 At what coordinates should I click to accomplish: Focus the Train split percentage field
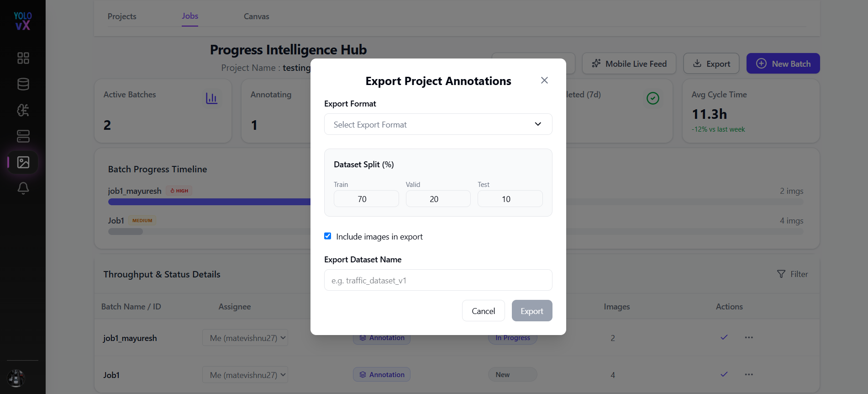click(x=366, y=199)
